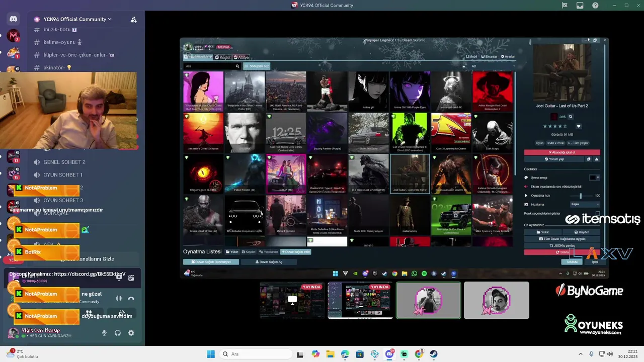
Task: Open Ad sort order dropdown
Action: click(493, 66)
